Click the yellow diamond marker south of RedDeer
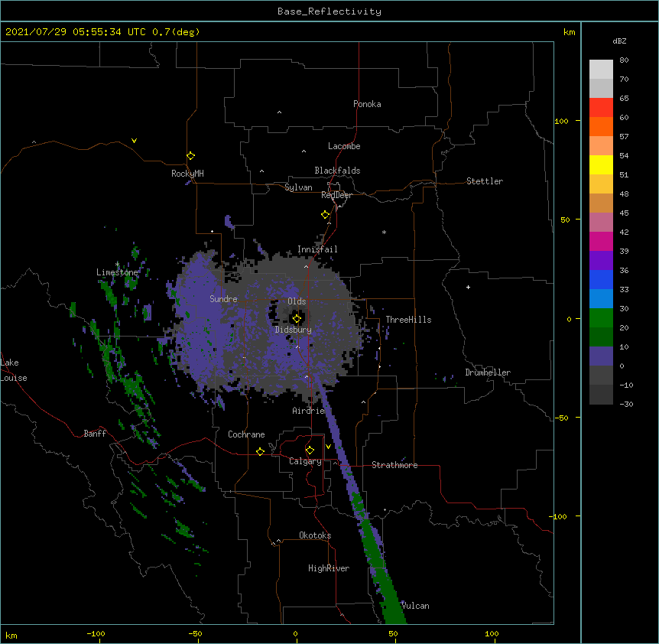This screenshot has height=644, width=659. click(326, 215)
